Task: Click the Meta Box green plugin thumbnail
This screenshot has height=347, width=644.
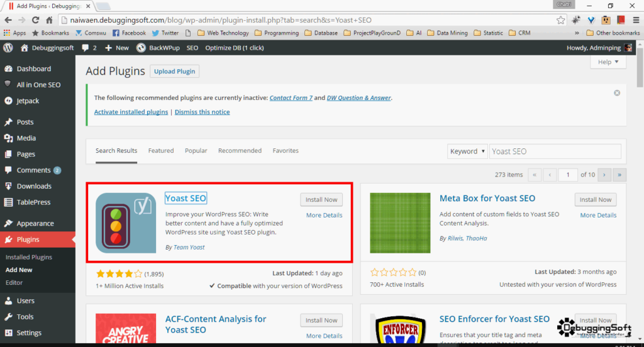Action: click(x=400, y=223)
